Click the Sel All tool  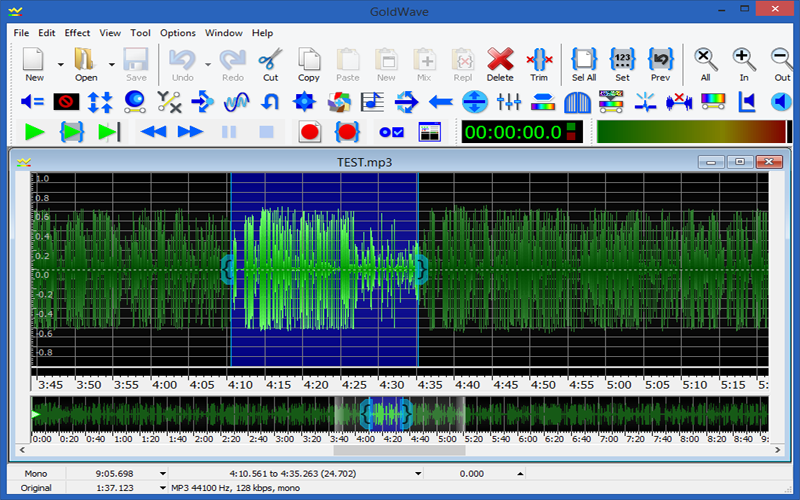[x=584, y=64]
